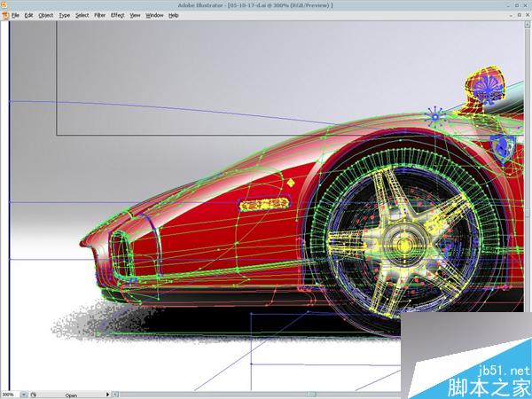Open the Edit menu
Image resolution: width=532 pixels, height=399 pixels.
pyautogui.click(x=29, y=15)
